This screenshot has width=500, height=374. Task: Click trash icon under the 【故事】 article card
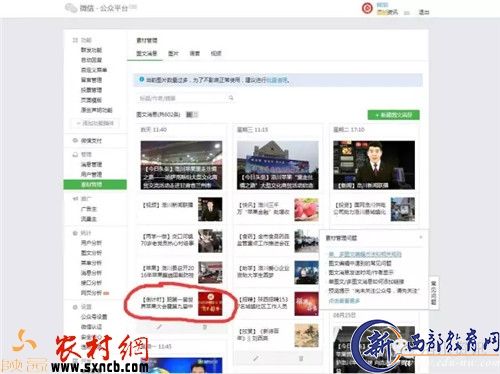click(301, 359)
